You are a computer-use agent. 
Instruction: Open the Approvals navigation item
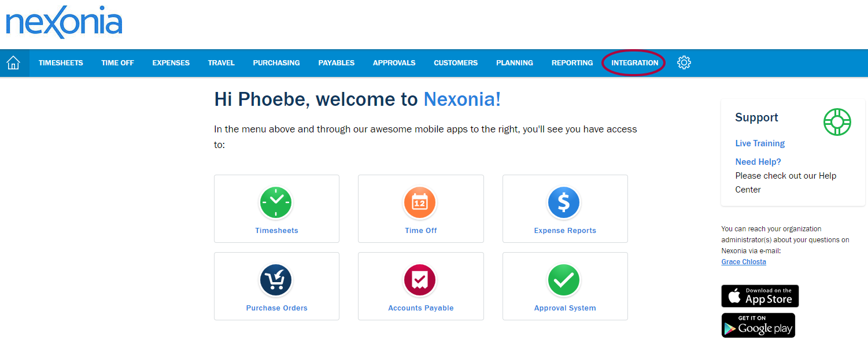coord(394,63)
